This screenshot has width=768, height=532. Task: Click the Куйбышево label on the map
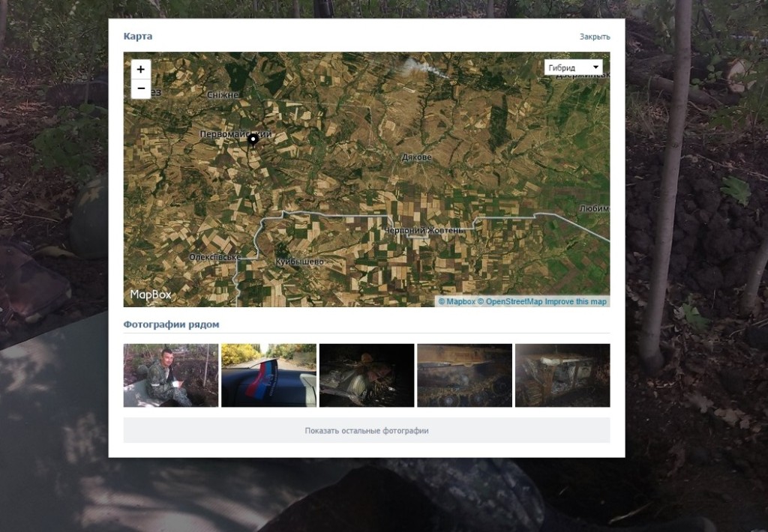tap(299, 262)
